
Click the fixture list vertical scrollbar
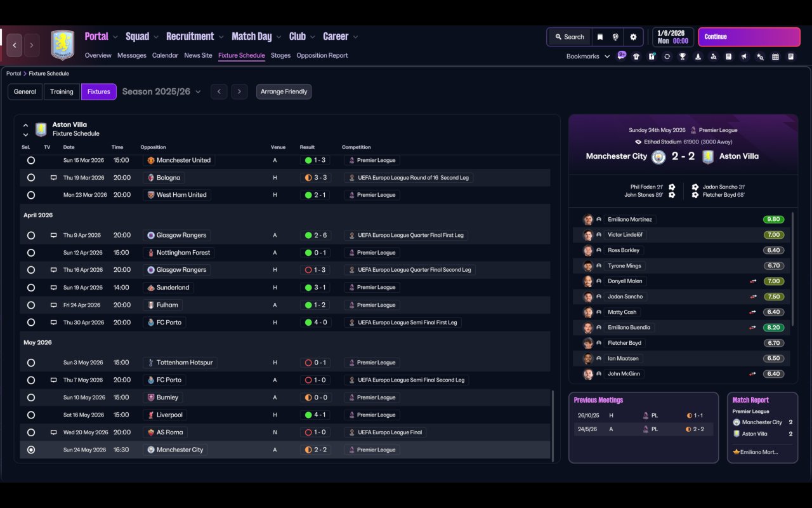coord(553,425)
